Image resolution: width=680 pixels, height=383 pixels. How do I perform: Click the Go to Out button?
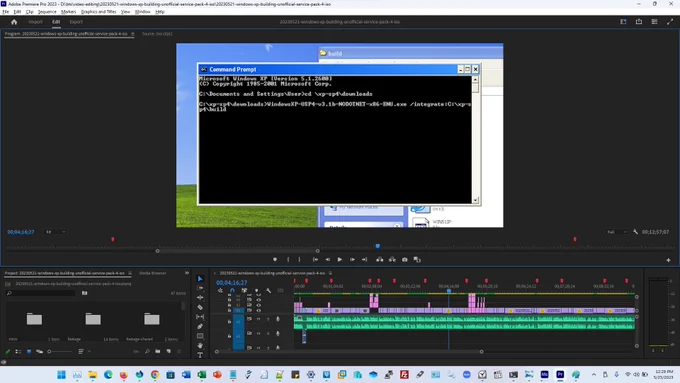[x=365, y=259]
